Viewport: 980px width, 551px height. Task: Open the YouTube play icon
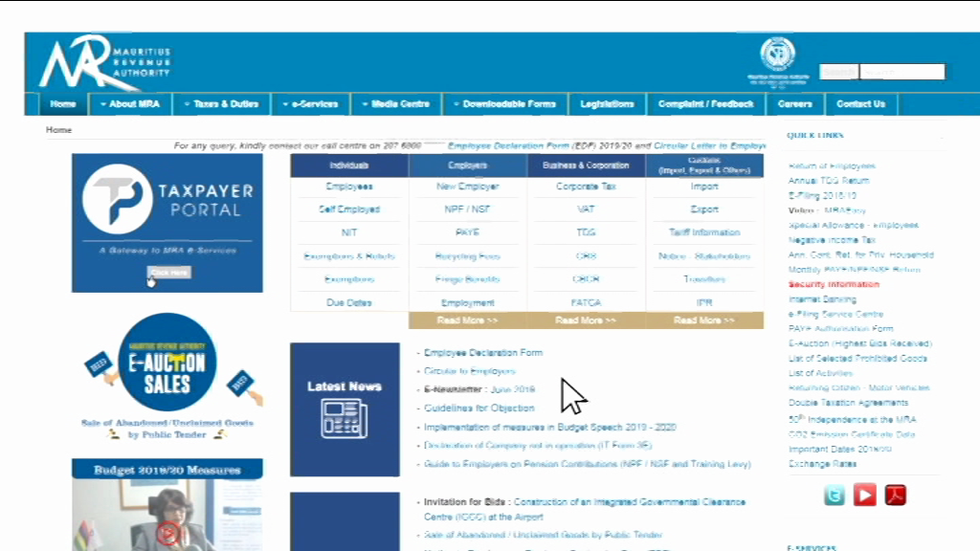pyautogui.click(x=864, y=495)
